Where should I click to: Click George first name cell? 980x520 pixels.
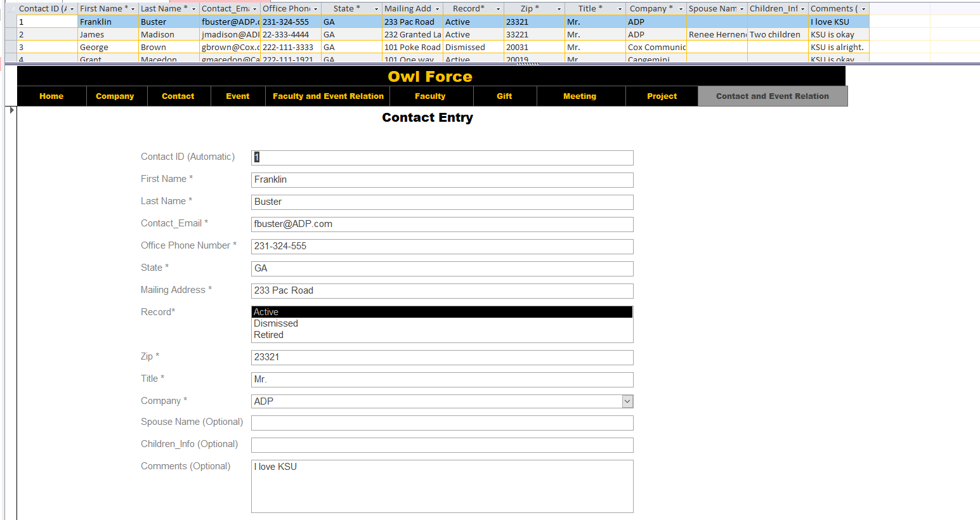click(108, 47)
